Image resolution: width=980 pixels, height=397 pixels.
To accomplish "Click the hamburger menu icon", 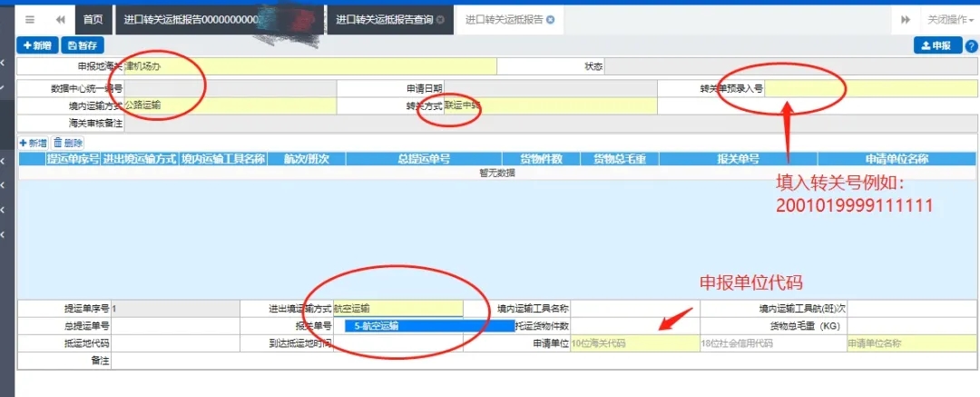I will point(30,19).
